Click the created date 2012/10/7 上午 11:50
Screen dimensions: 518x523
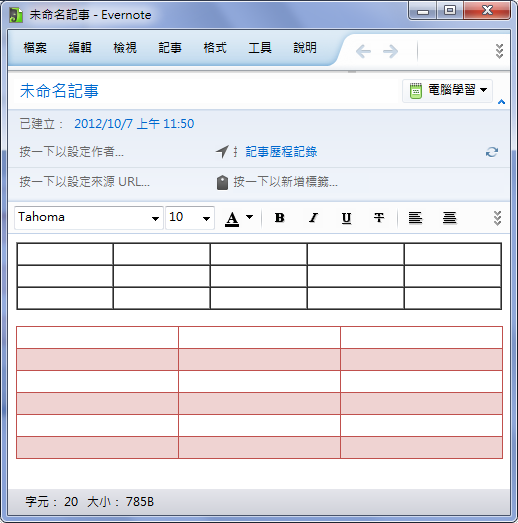(134, 124)
